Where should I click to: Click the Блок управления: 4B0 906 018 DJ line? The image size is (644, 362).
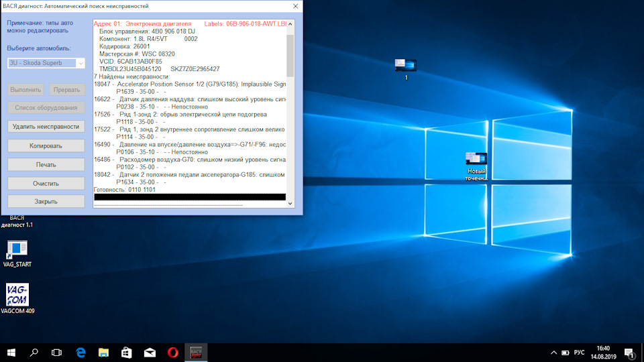147,32
